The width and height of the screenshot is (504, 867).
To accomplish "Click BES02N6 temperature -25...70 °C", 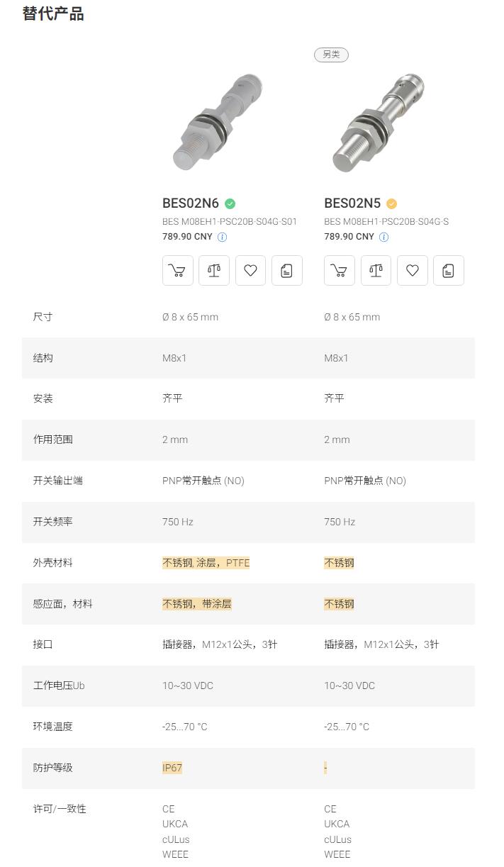I will pos(185,727).
